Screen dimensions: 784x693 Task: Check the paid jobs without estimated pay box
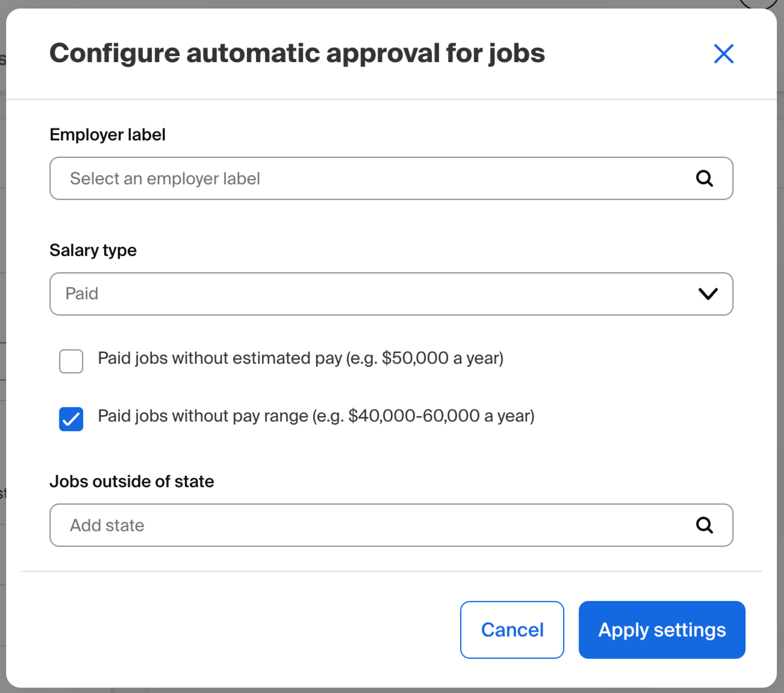point(71,361)
